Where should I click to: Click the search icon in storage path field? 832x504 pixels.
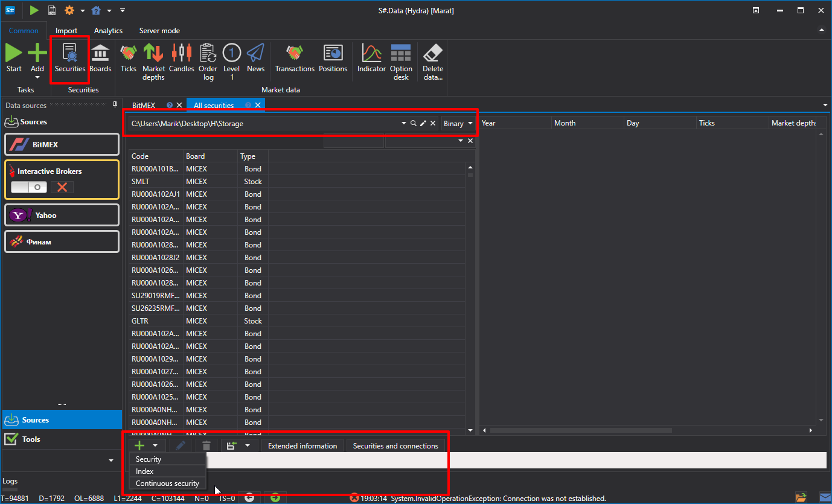pyautogui.click(x=414, y=123)
